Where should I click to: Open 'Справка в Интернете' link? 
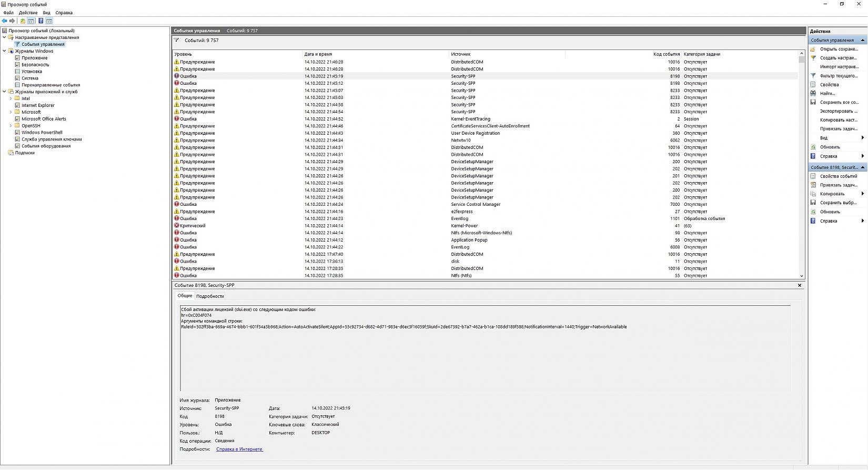[239, 449]
